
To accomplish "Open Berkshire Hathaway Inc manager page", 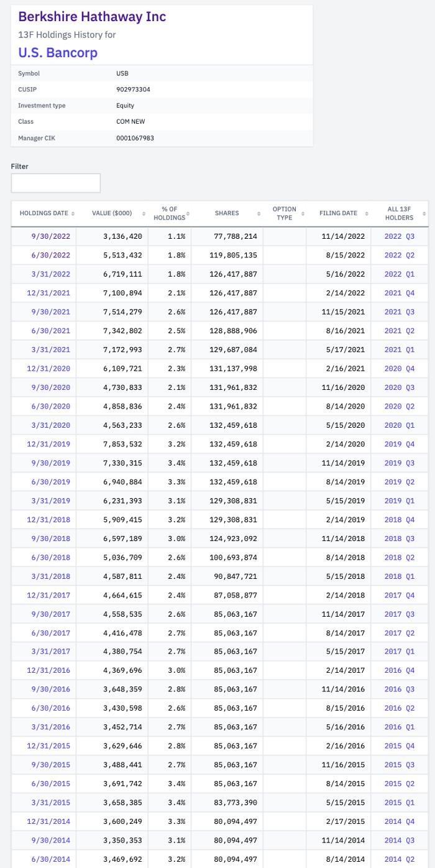I will point(92,17).
